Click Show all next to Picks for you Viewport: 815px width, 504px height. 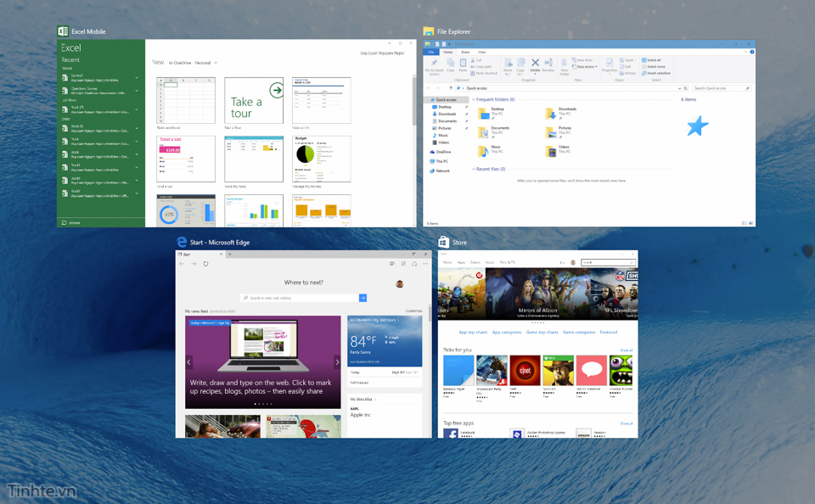pos(625,350)
